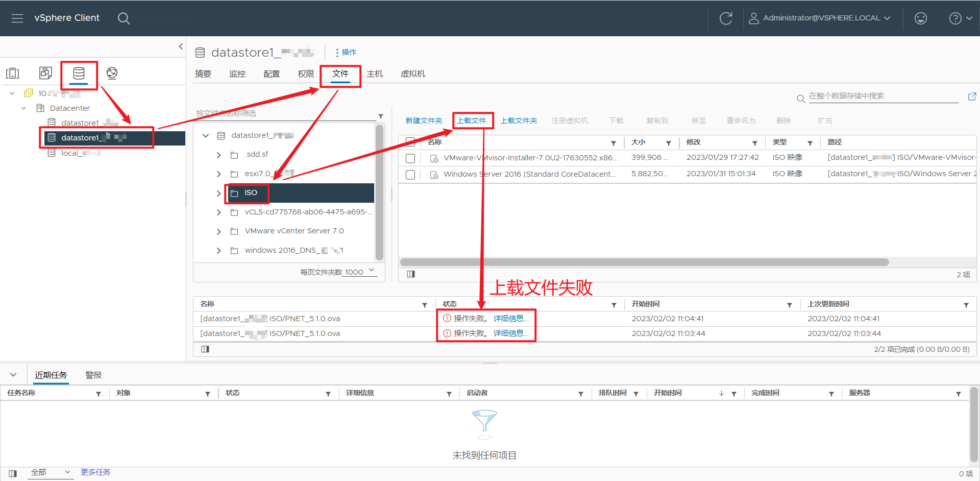This screenshot has height=481, width=980.
Task: Open the Storage inventory icon
Action: click(x=79, y=74)
